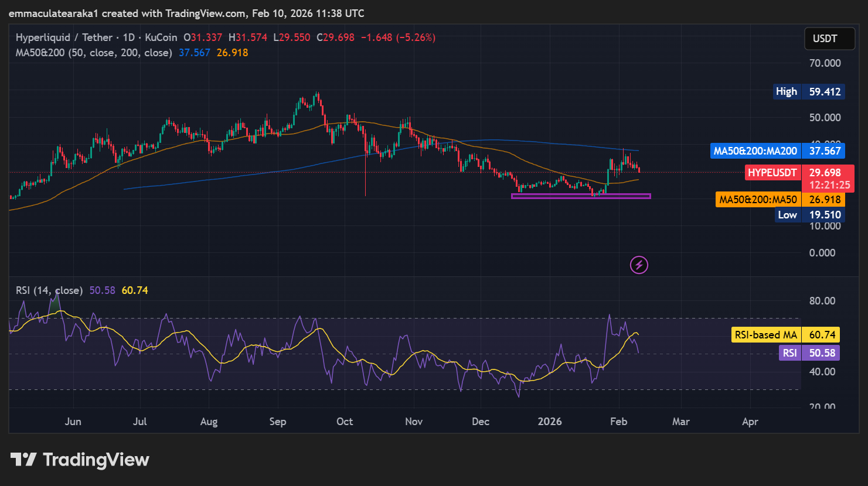The height and width of the screenshot is (486, 868).
Task: Click the 50.000 level on price scale
Action: pos(825,118)
